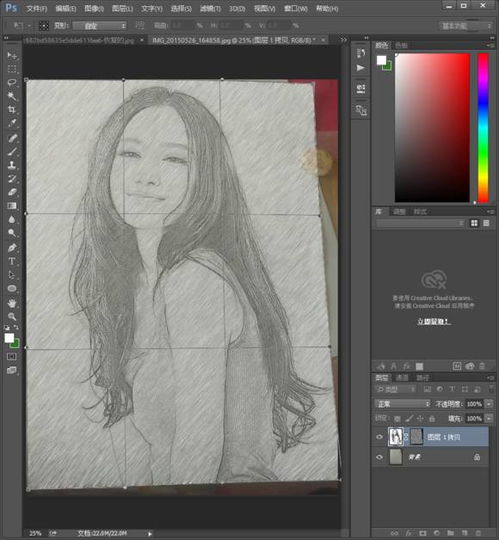Viewport: 499px width, 540px height.
Task: Select the Eyedropper tool
Action: click(x=12, y=123)
